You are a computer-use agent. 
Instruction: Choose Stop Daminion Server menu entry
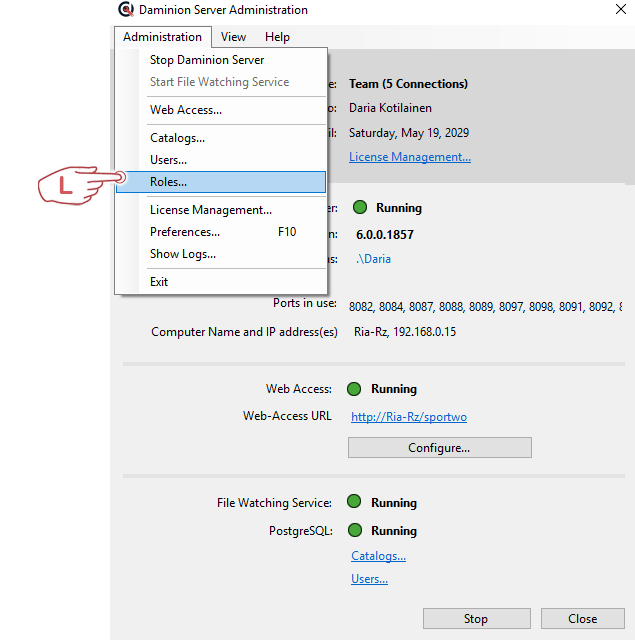pos(221,60)
